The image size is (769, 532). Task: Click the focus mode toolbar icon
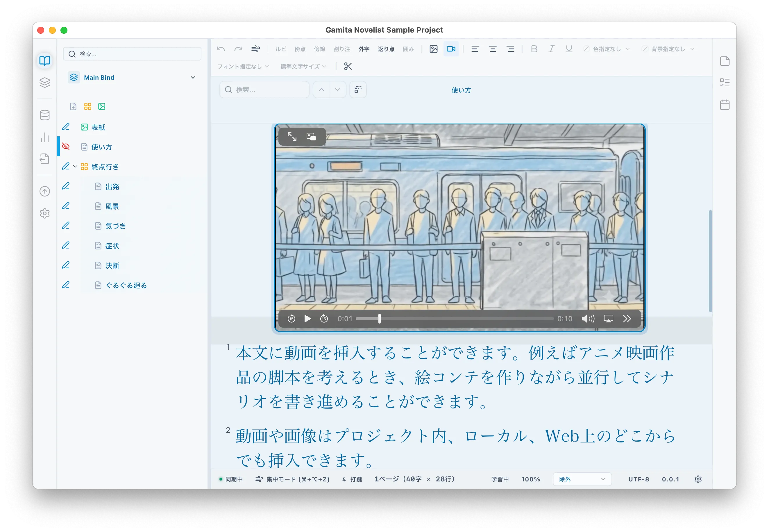point(255,49)
